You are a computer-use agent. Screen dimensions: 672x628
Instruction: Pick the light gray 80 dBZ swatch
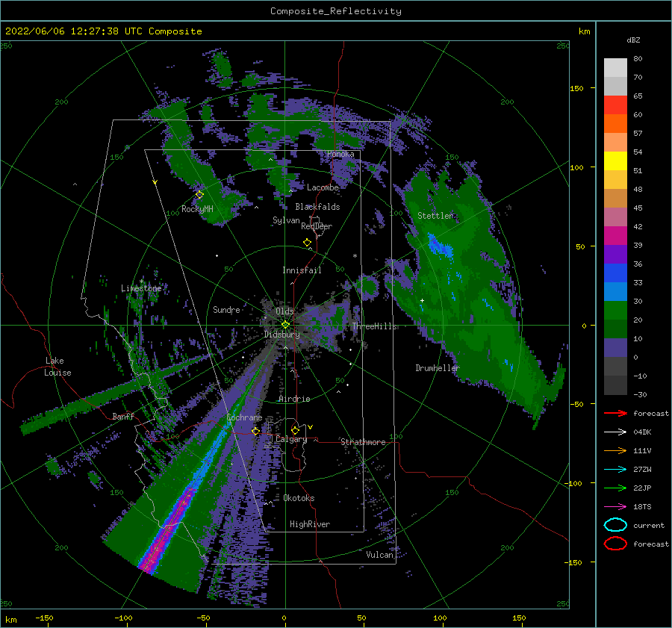tap(615, 67)
